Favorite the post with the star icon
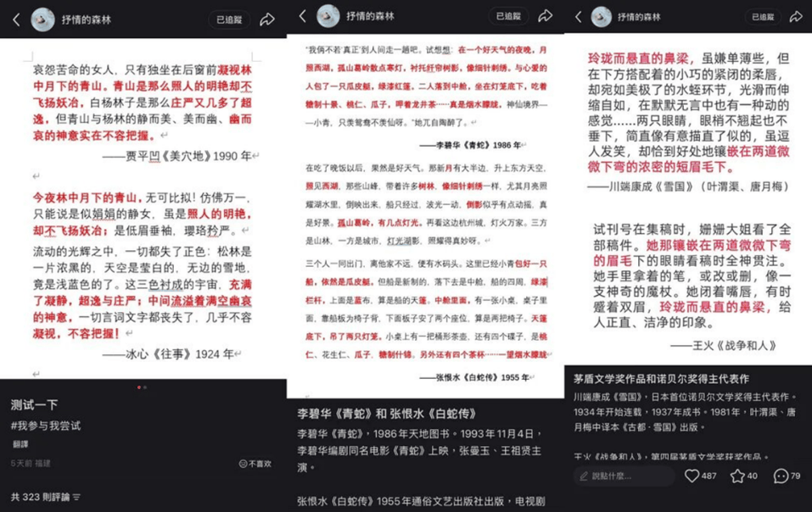 coord(738,476)
